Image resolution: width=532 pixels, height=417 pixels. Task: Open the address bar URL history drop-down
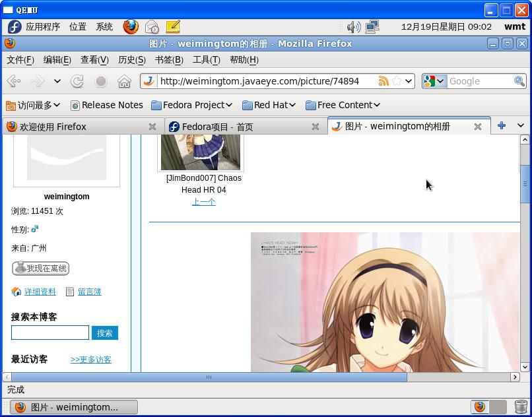point(409,81)
